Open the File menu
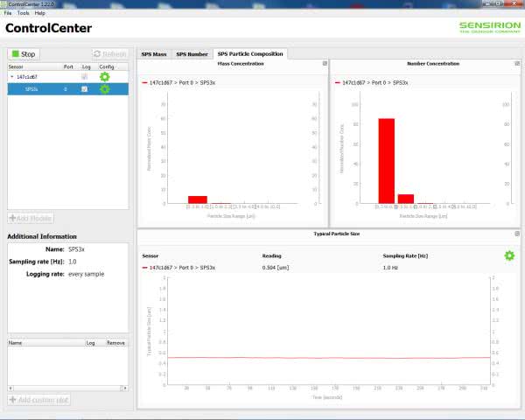 pyautogui.click(x=8, y=13)
